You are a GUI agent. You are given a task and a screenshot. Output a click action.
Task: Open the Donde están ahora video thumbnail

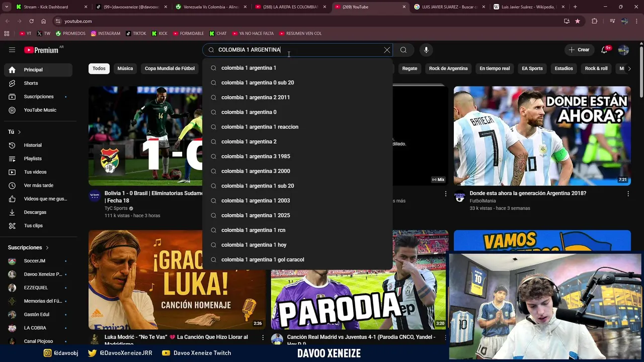pos(542,136)
